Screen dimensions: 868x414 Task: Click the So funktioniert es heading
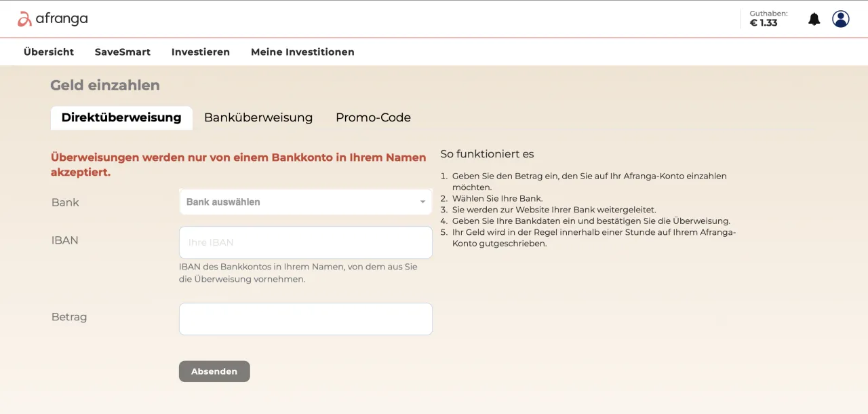(x=488, y=154)
